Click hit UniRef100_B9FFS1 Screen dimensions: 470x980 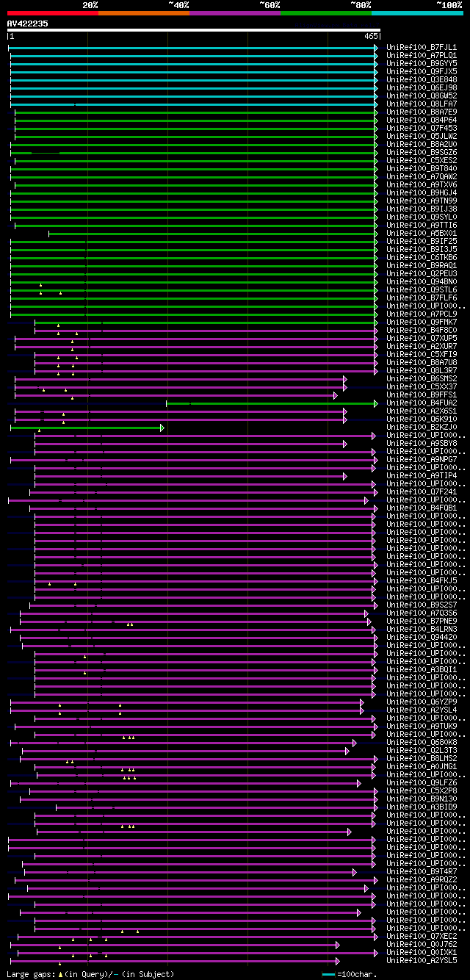coord(422,394)
